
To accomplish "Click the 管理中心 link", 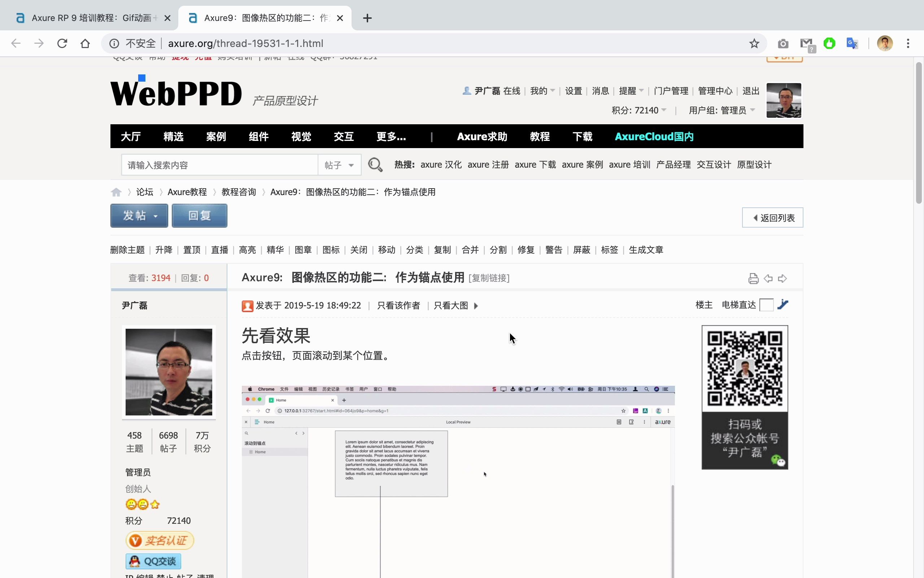I will [715, 91].
